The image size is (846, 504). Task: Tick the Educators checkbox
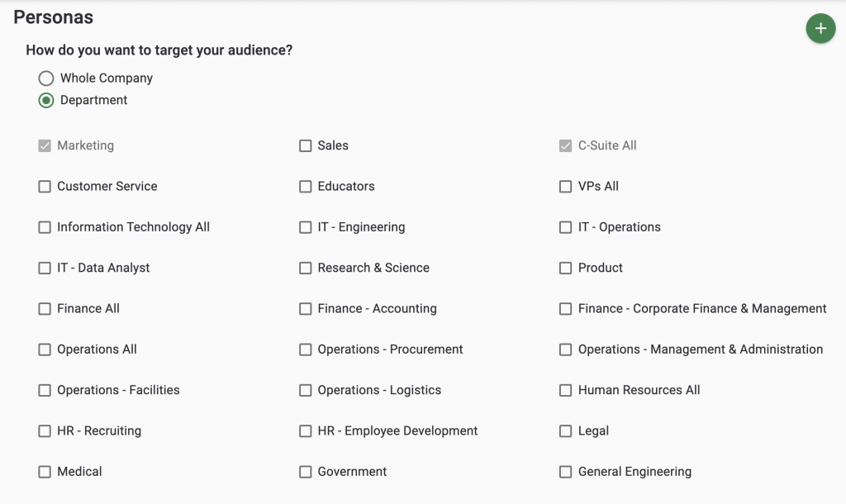coord(306,187)
